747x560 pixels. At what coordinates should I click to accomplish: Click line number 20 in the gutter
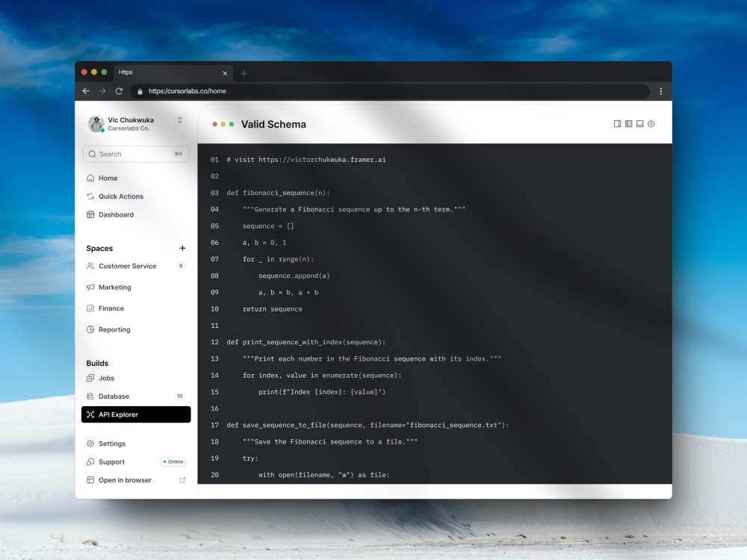[215, 475]
